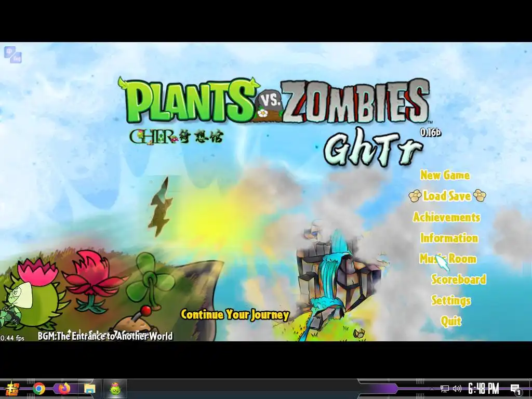This screenshot has width=532, height=399.
Task: Open the Achievements menu entry
Action: point(446,217)
